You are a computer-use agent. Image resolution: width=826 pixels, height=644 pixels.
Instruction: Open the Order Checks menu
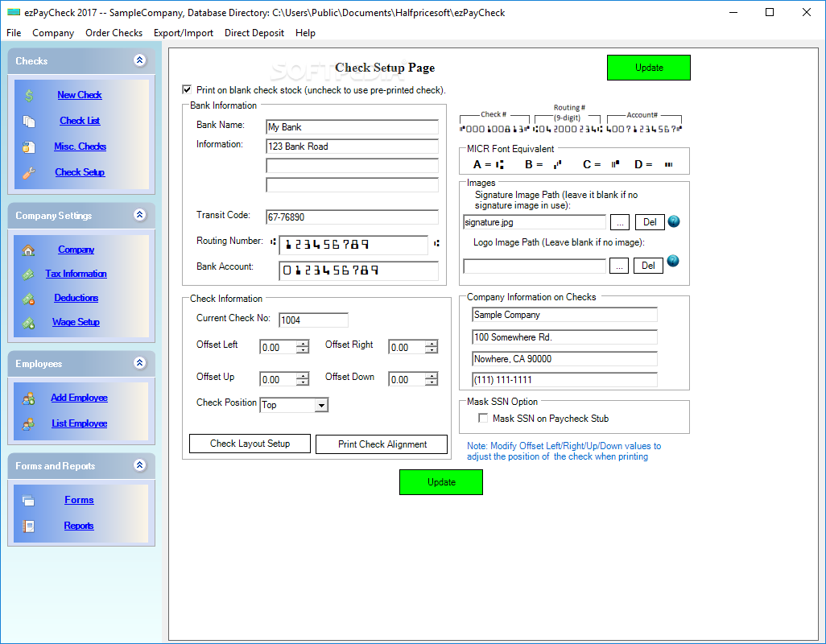[114, 33]
